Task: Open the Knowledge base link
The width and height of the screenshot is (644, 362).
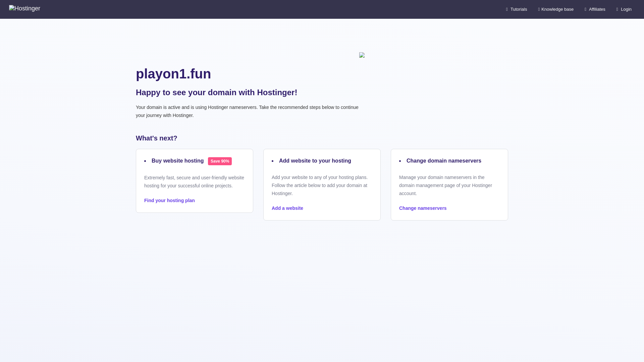Action: [x=555, y=9]
